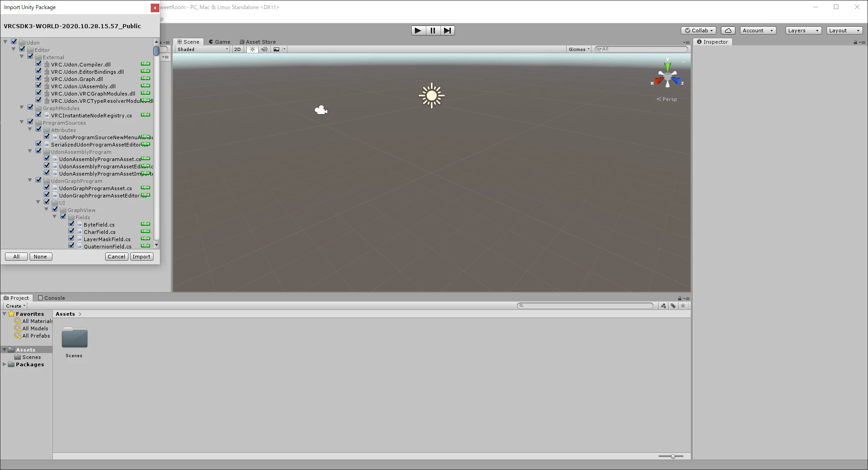Switch to the Console tab
Screen dimensions: 868x470
51,298
